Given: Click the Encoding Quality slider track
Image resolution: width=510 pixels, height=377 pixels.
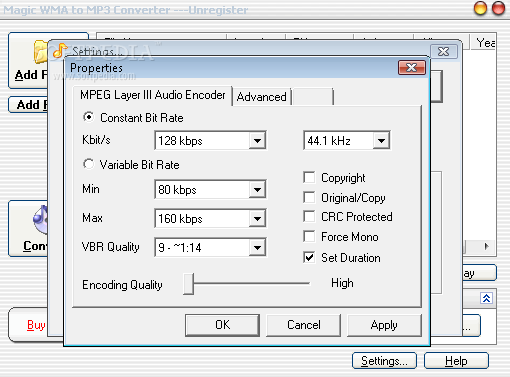Looking at the screenshot, I should pyautogui.click(x=252, y=283).
